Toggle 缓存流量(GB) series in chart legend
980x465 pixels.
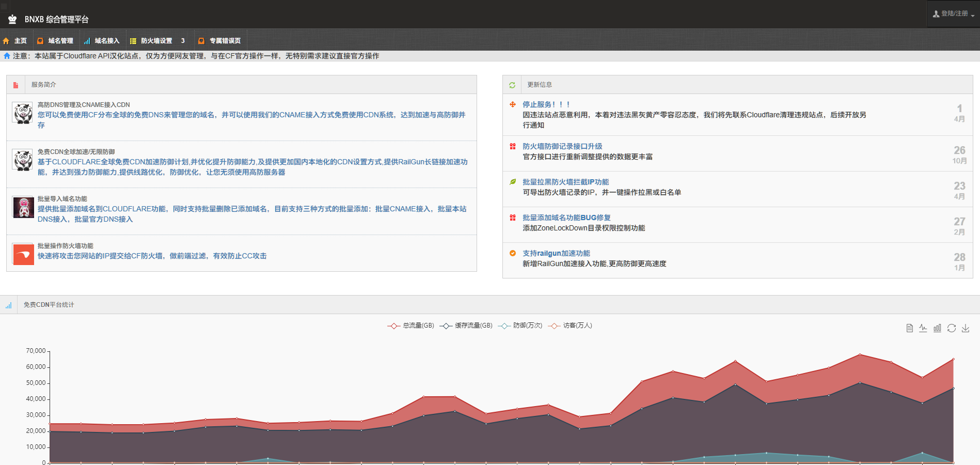point(466,326)
